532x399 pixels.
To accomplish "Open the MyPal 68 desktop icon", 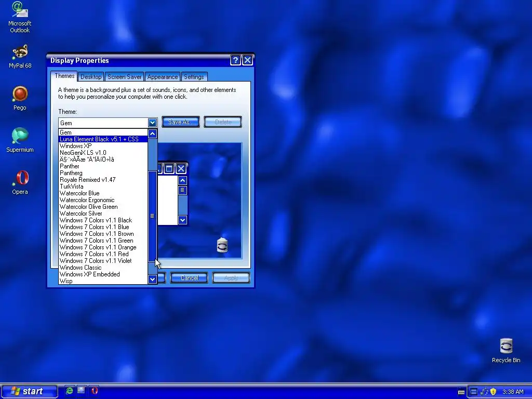I will click(20, 57).
